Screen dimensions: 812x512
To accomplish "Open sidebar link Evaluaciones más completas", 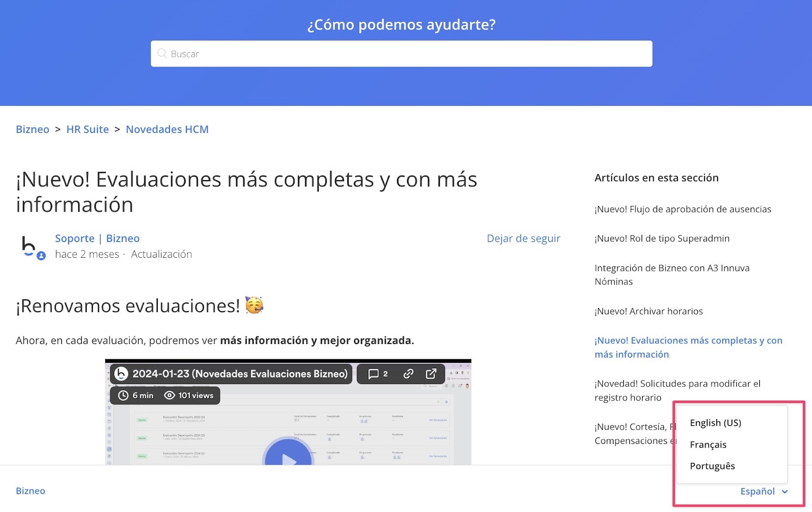I will tap(688, 347).
